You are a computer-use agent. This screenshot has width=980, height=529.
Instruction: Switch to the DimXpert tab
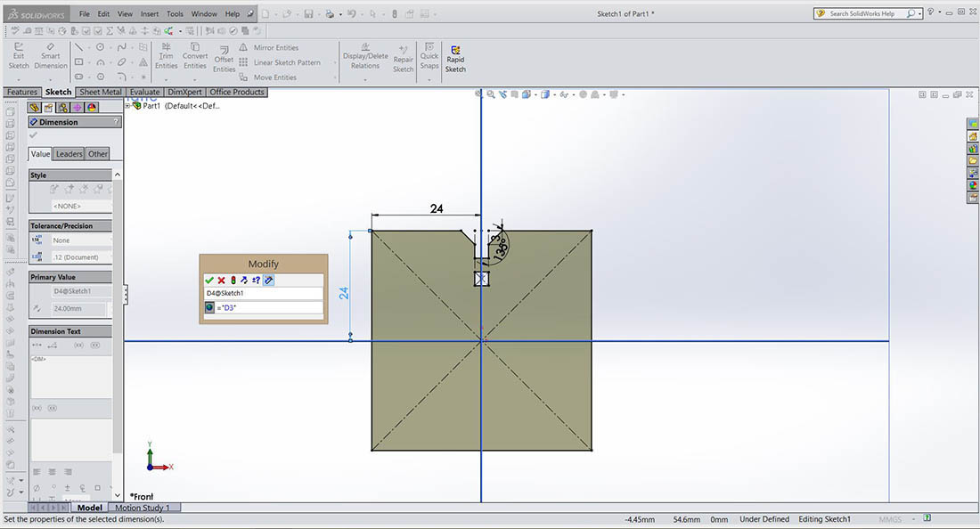point(185,92)
